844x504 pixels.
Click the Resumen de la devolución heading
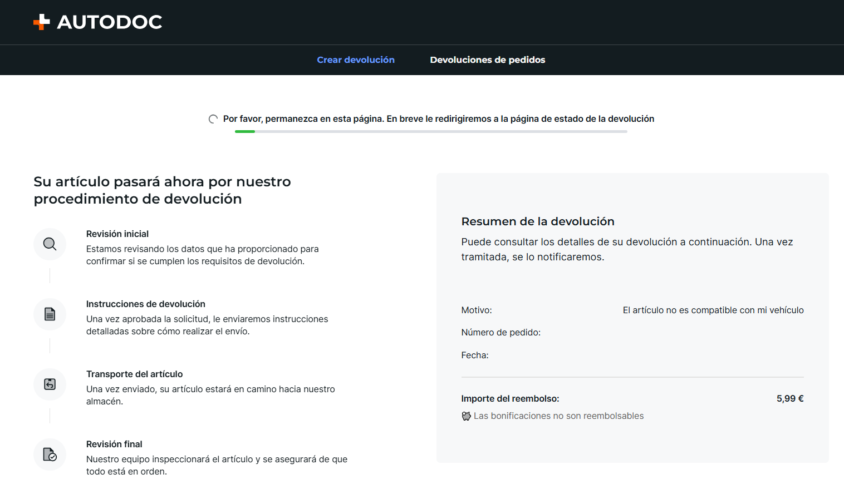(538, 221)
